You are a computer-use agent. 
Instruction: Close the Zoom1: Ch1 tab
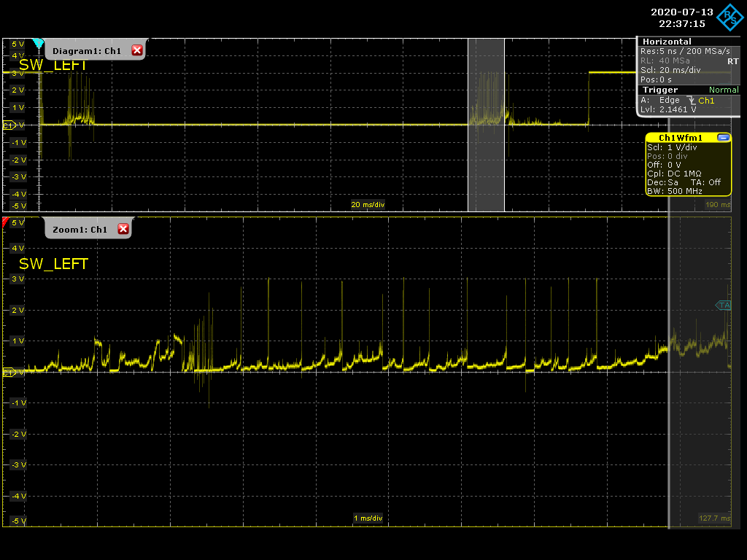tap(123, 230)
